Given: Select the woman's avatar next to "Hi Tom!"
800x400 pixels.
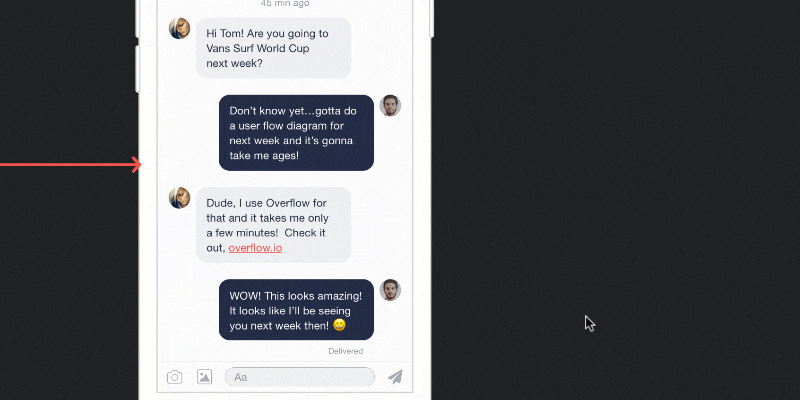Looking at the screenshot, I should pos(180,29).
